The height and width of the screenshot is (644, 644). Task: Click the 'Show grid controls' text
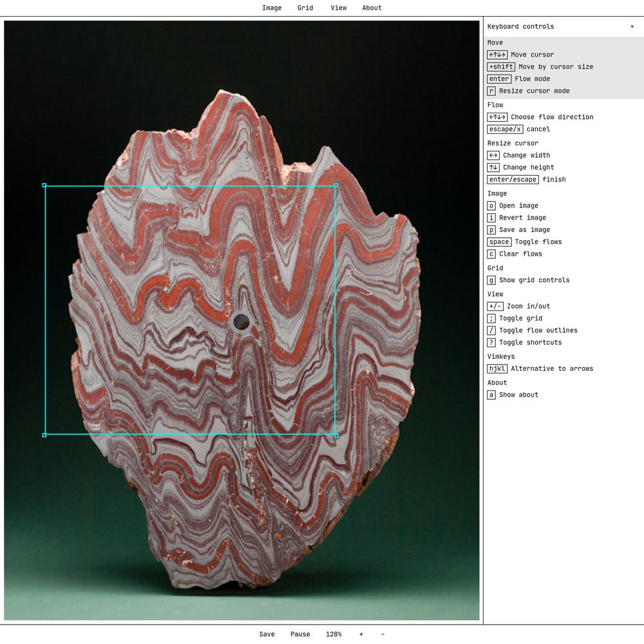(535, 280)
